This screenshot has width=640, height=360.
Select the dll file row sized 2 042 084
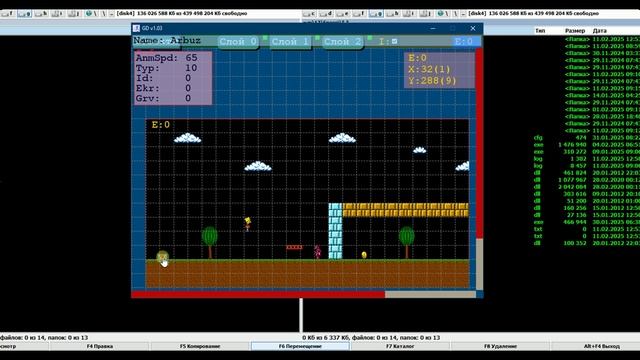[586, 187]
